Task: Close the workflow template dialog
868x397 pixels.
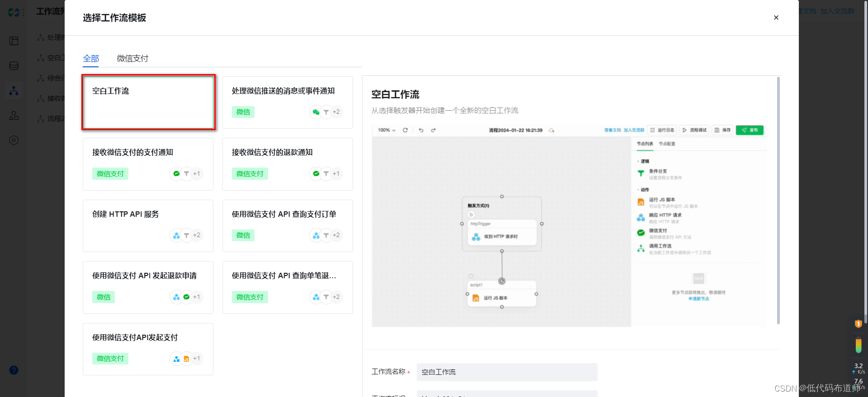Action: (776, 18)
